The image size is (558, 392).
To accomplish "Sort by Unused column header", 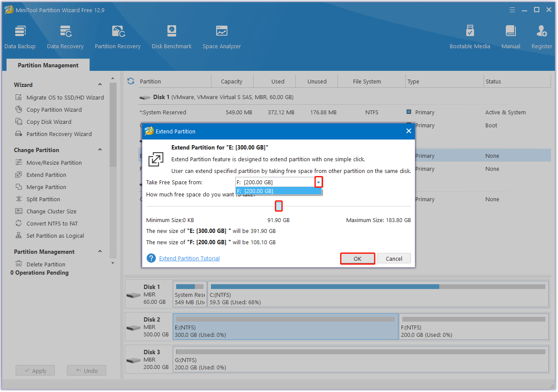I will [x=317, y=81].
